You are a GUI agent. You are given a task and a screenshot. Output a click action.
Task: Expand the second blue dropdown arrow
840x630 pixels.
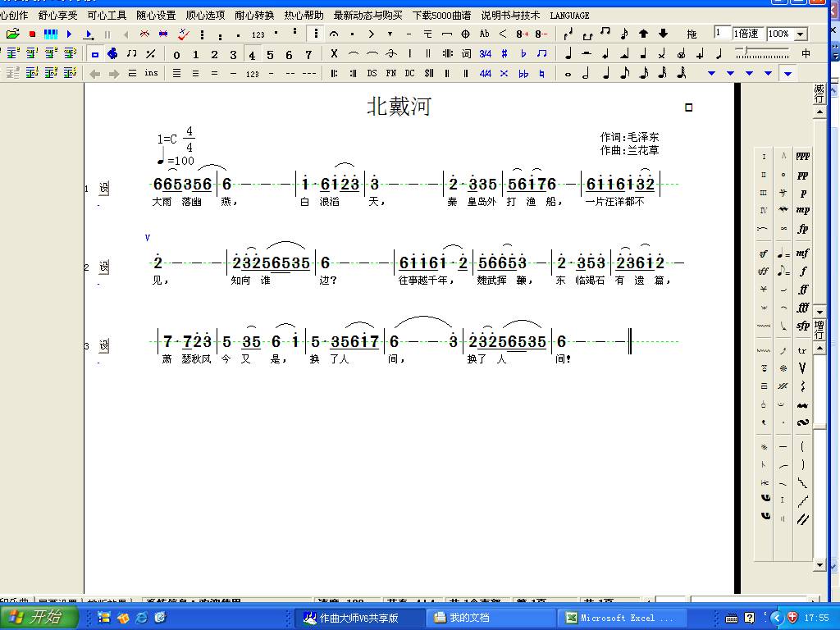(x=730, y=73)
